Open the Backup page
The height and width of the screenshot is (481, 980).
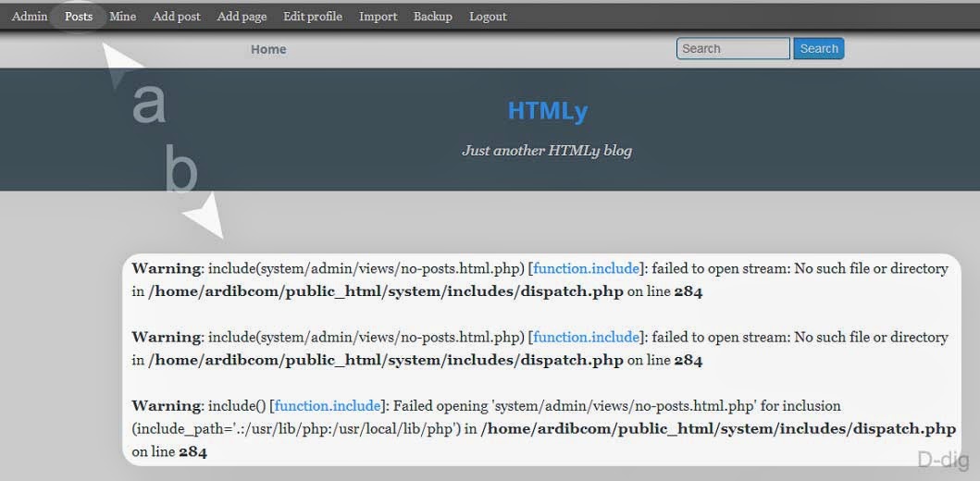click(432, 17)
